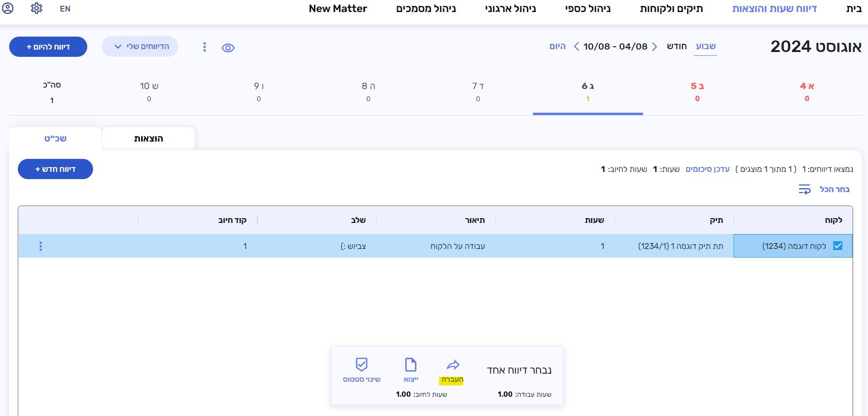Screen dimensions: 868x416
Task: Switch the view to חודש (month)
Action: click(x=677, y=46)
